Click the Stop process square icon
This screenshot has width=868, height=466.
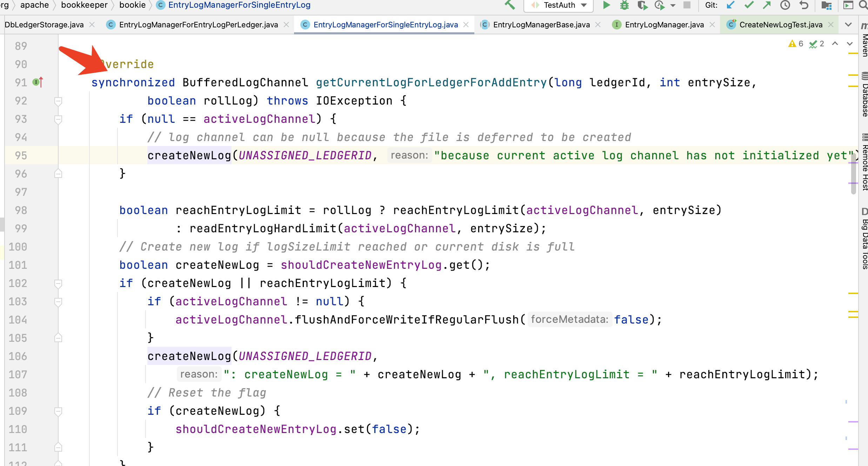pyautogui.click(x=687, y=5)
